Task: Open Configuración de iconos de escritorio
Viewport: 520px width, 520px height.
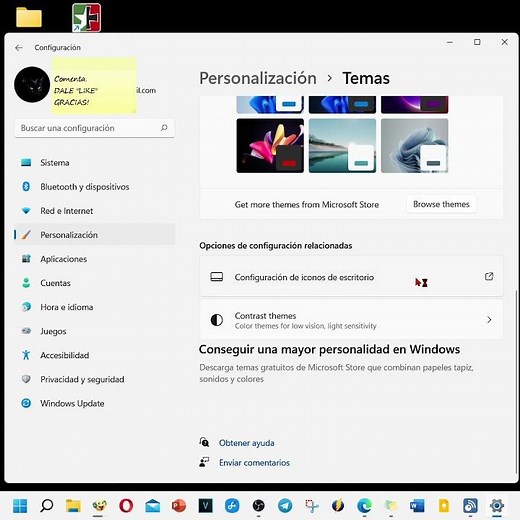Action: coord(351,277)
